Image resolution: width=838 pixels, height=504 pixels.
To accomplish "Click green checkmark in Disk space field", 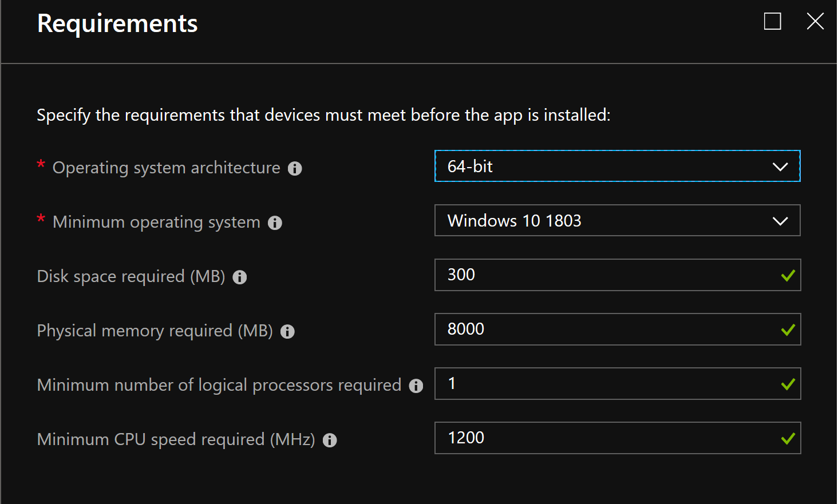I will (x=788, y=276).
